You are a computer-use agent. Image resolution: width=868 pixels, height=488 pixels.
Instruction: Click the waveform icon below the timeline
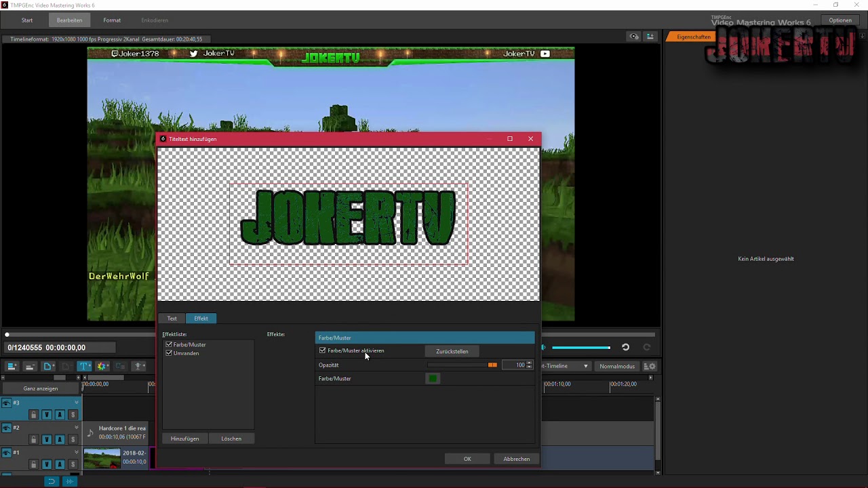69,481
